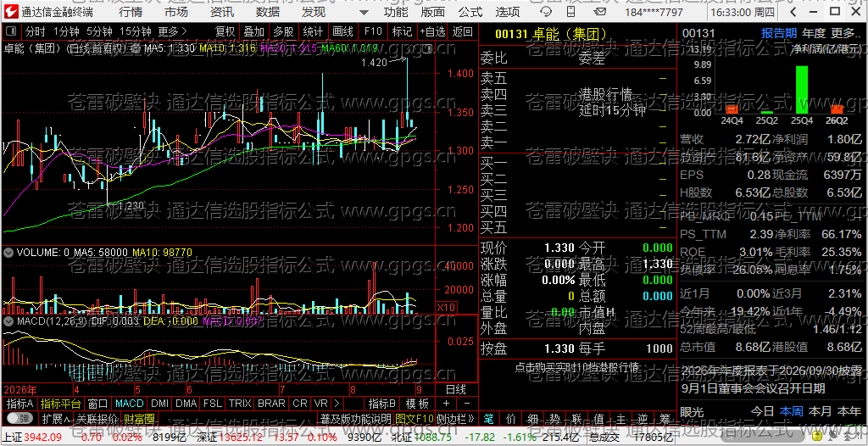Image resolution: width=868 pixels, height=446 pixels.
Task: Click 普及版功能说明 link
Action: click(355, 418)
